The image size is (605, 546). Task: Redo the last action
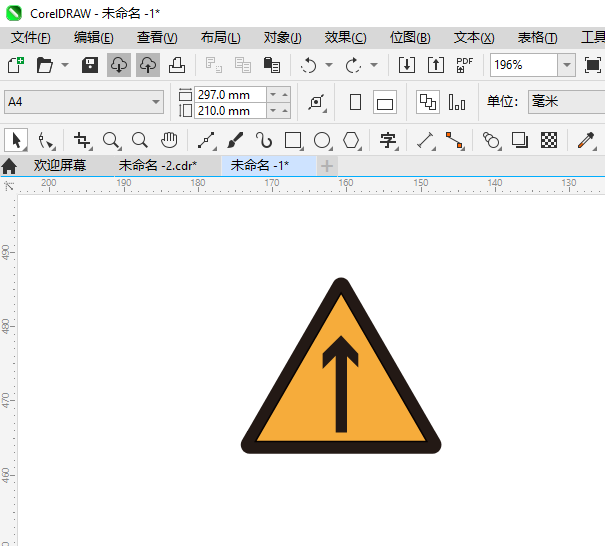coord(353,65)
